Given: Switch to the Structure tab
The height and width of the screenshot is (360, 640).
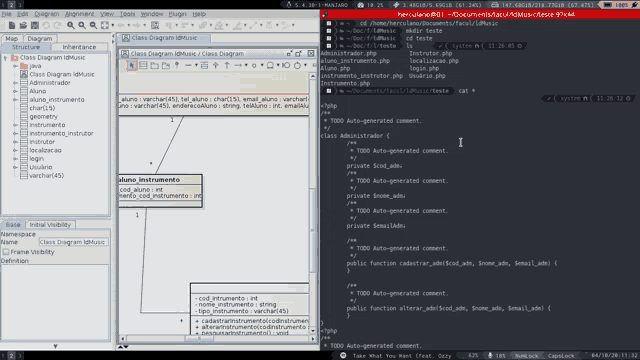Looking at the screenshot, I should click(x=26, y=47).
